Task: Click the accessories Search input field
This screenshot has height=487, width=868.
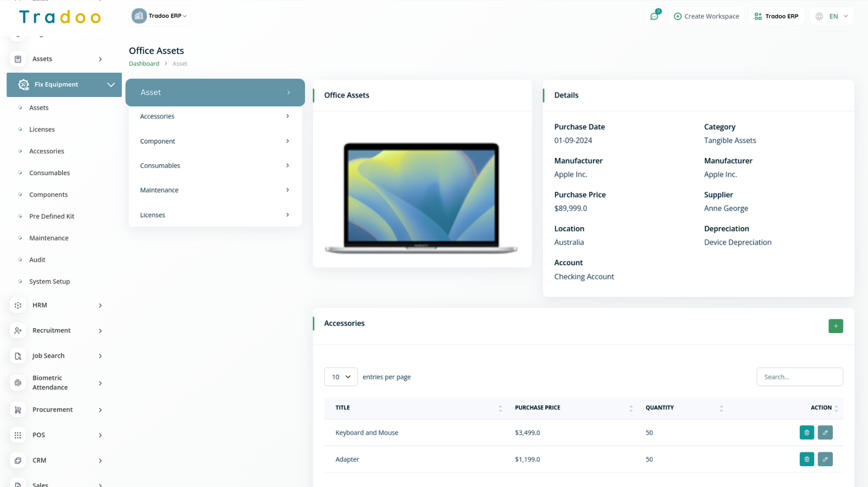Action: point(799,377)
